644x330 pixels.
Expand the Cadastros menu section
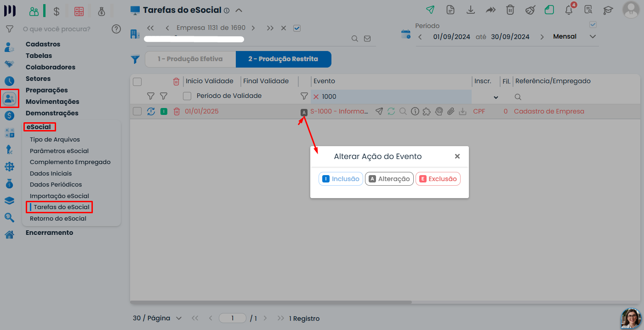[43, 45]
